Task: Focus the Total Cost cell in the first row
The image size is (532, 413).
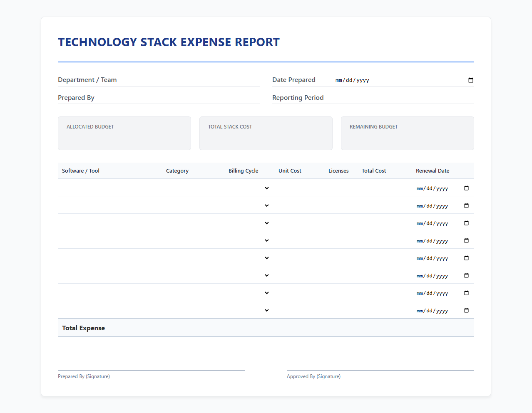Action: (385, 188)
